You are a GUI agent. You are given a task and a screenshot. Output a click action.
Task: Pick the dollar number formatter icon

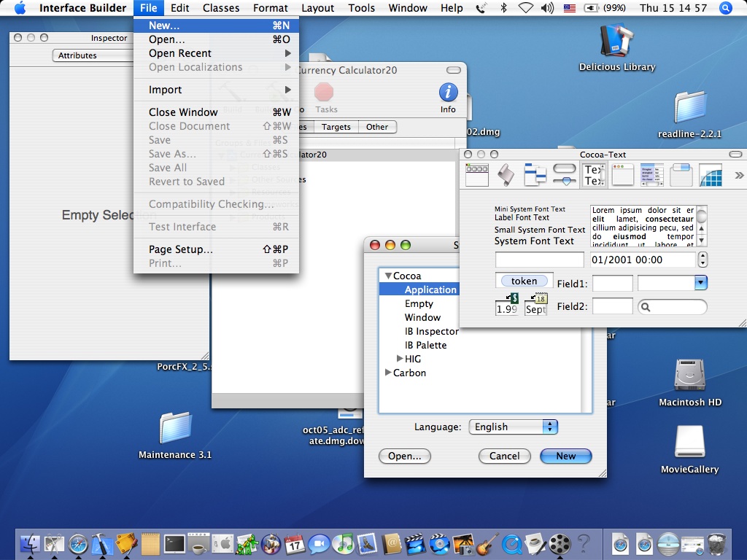click(x=507, y=304)
